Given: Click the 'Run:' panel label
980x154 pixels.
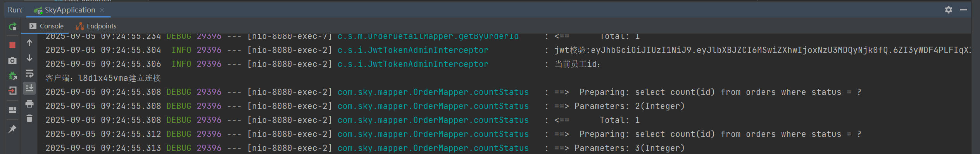Looking at the screenshot, I should click(15, 10).
